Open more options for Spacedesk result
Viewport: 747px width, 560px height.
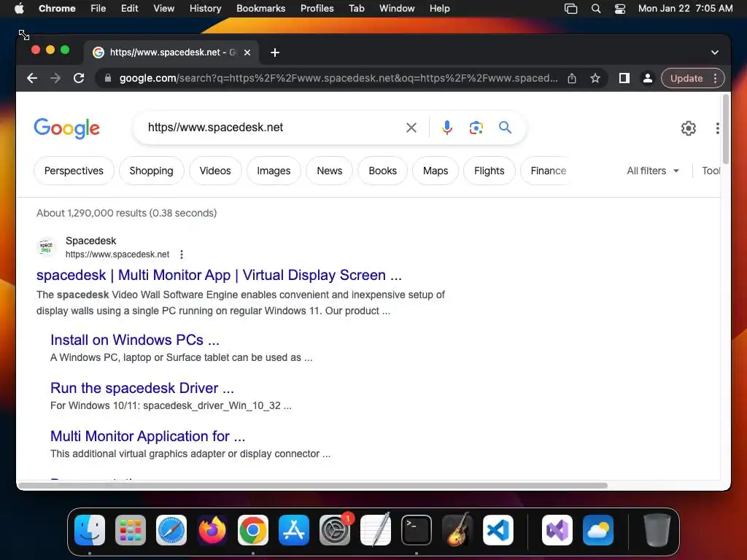click(x=182, y=254)
